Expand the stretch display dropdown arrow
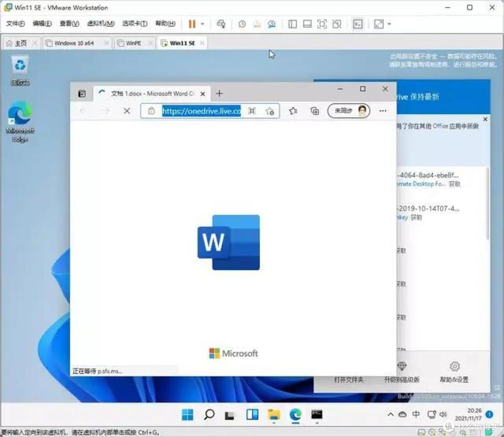This screenshot has height=437, width=504. (x=389, y=24)
